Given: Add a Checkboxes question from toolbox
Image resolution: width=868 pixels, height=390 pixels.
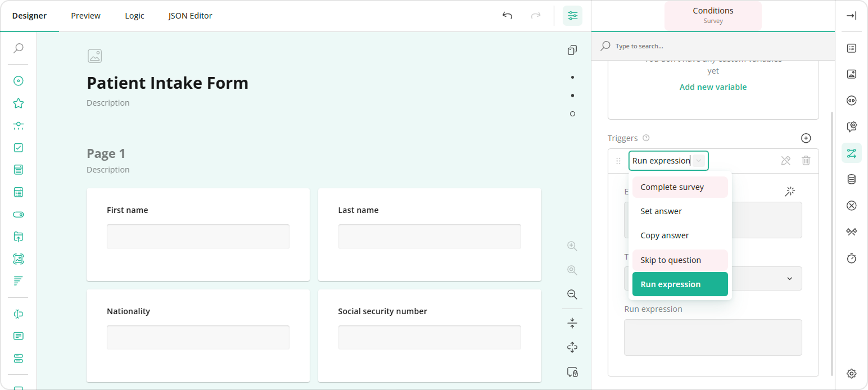Looking at the screenshot, I should 17,147.
